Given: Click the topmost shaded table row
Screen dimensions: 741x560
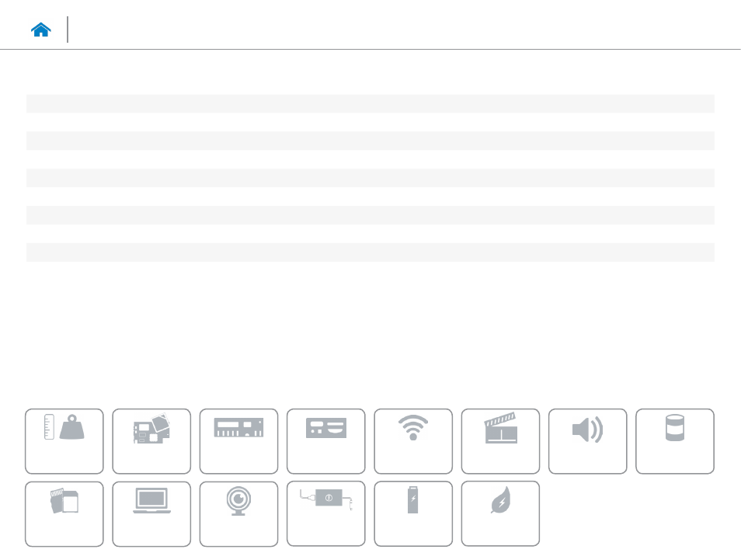Looking at the screenshot, I should pos(370,103).
